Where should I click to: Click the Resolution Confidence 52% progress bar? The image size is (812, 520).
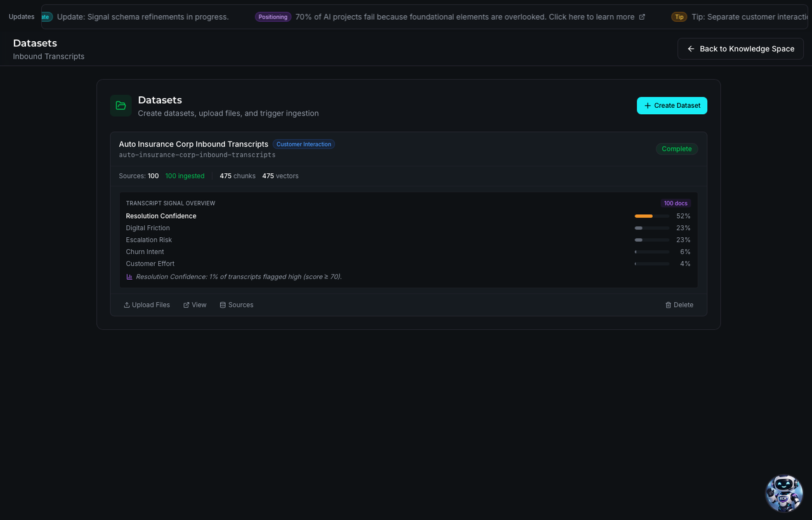click(652, 216)
